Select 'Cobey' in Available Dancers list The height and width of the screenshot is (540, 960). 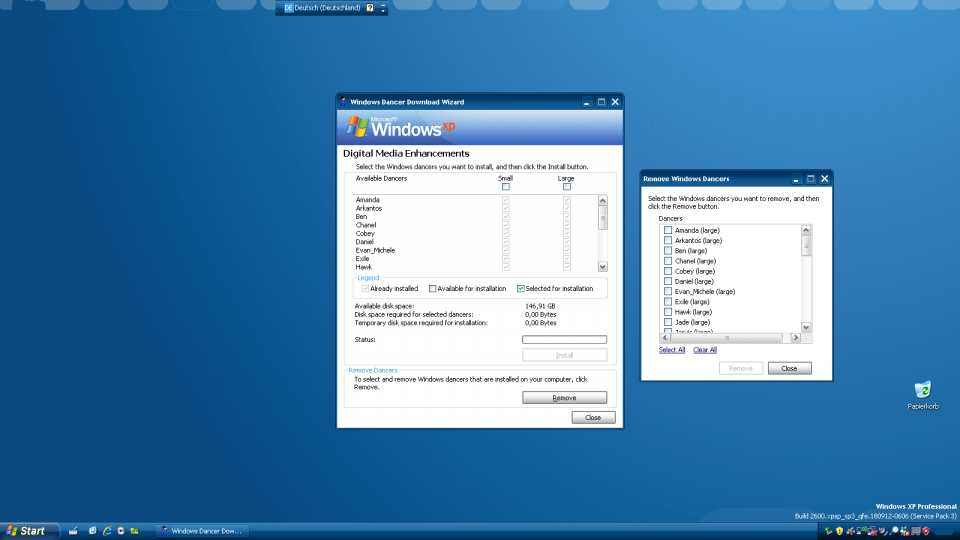(365, 233)
